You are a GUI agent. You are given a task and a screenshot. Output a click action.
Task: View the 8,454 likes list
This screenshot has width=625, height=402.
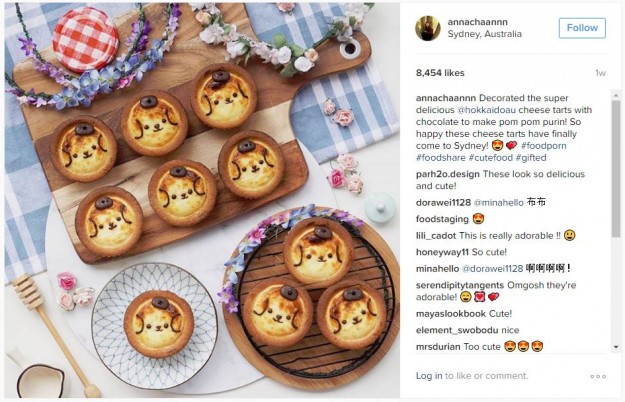(x=439, y=73)
